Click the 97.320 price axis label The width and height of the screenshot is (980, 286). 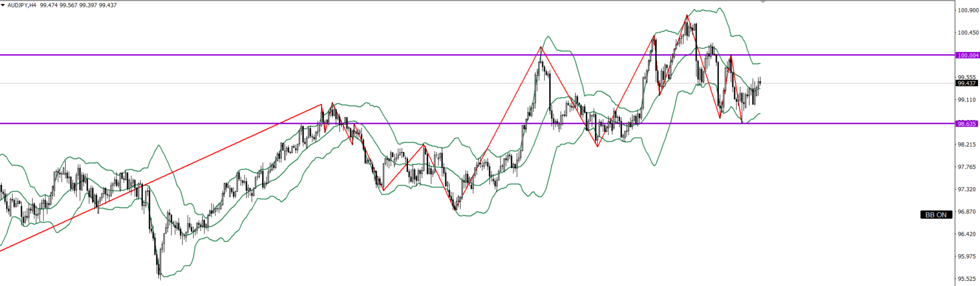point(967,189)
